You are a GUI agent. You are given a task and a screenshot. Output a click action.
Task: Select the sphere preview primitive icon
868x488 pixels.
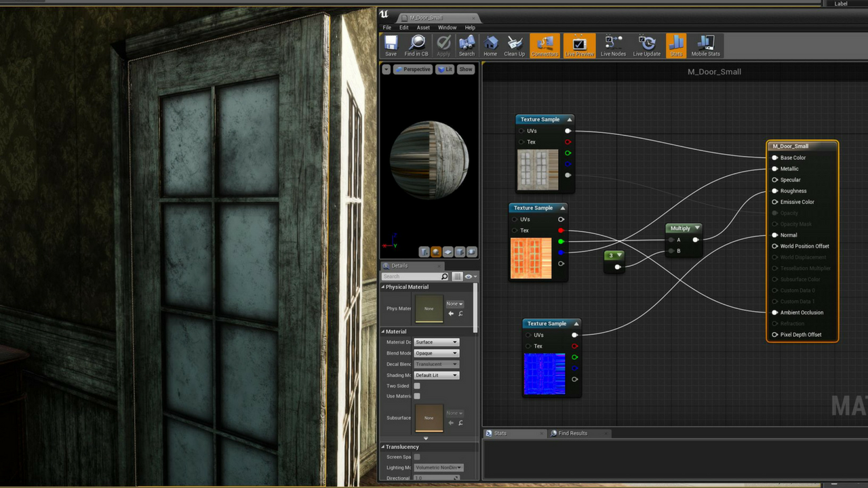(x=436, y=252)
